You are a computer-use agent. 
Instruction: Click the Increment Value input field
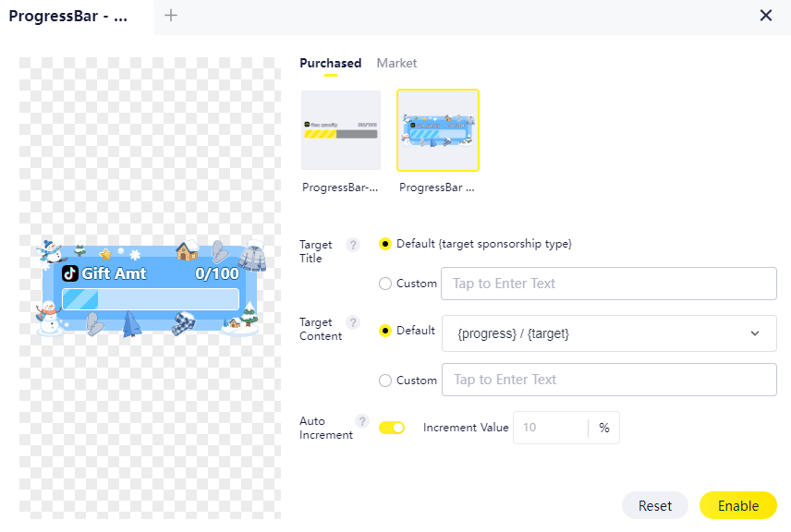click(x=551, y=428)
